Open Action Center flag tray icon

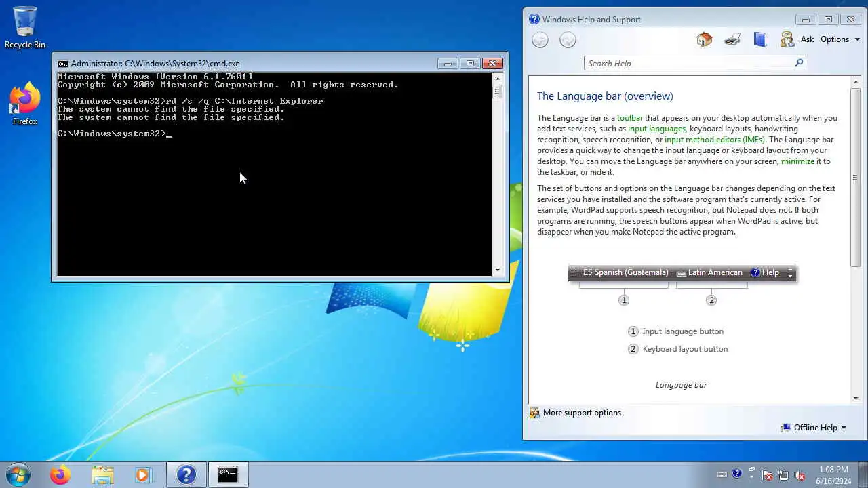click(767, 474)
